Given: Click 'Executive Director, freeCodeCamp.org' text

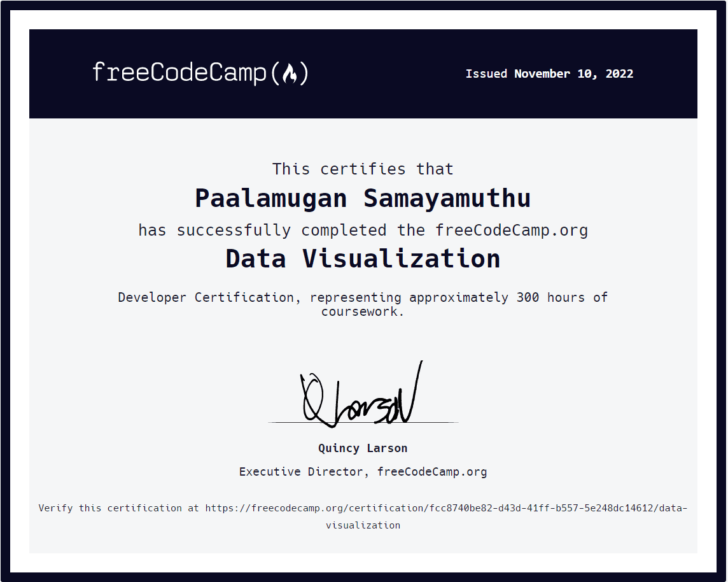Looking at the screenshot, I should (x=363, y=472).
